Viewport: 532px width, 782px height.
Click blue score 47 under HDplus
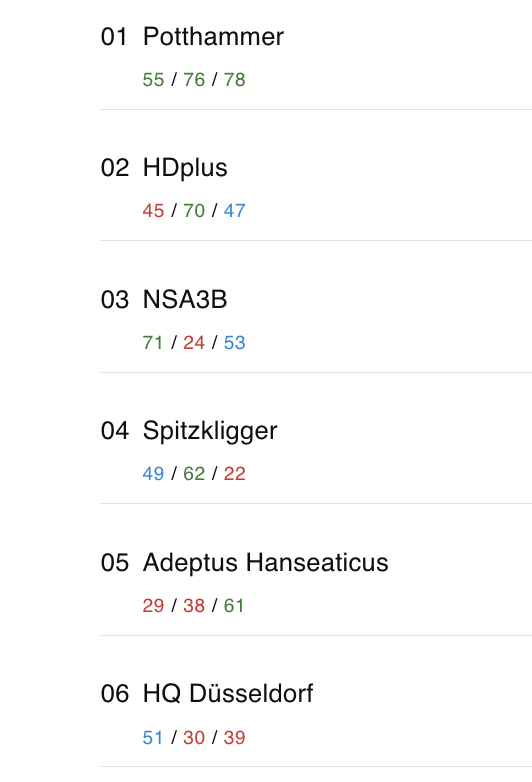(x=234, y=210)
